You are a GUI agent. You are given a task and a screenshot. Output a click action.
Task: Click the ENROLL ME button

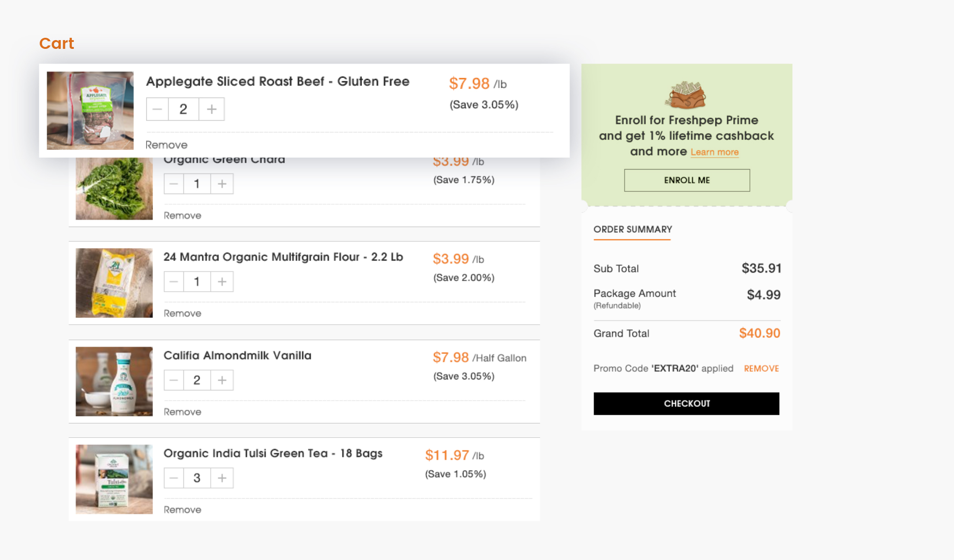687,180
